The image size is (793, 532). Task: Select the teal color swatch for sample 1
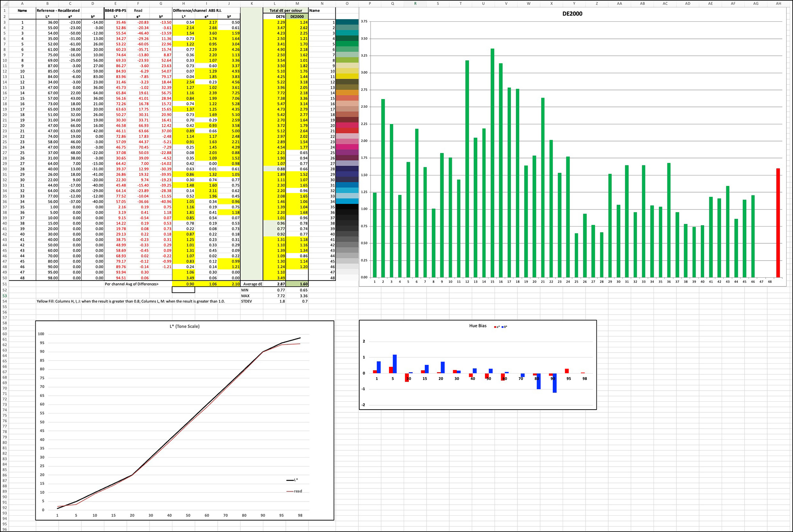click(x=347, y=23)
